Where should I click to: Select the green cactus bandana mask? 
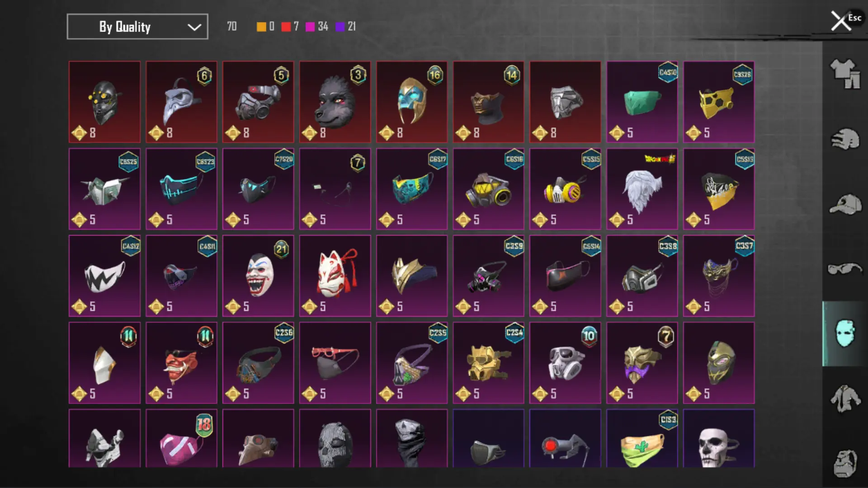coord(642,438)
